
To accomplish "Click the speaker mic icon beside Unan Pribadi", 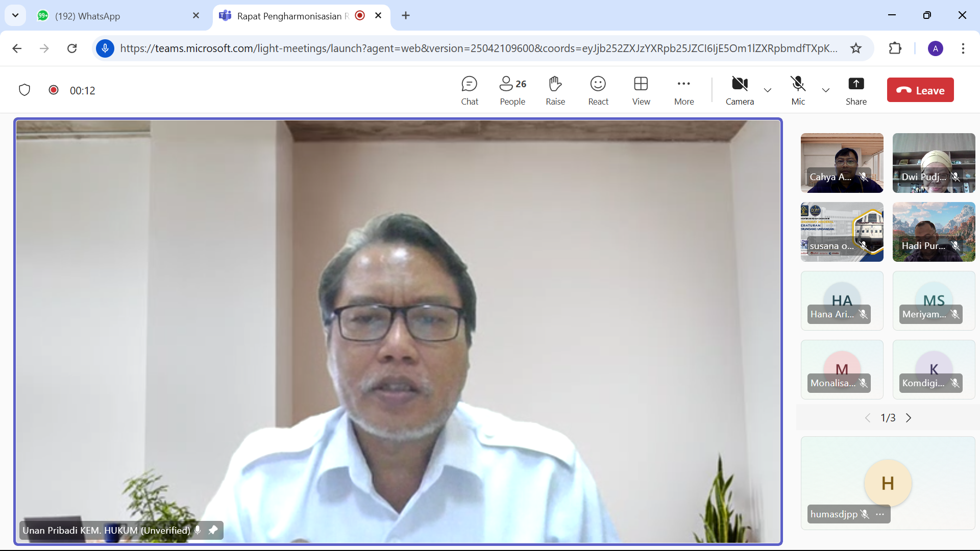I will coord(198,530).
